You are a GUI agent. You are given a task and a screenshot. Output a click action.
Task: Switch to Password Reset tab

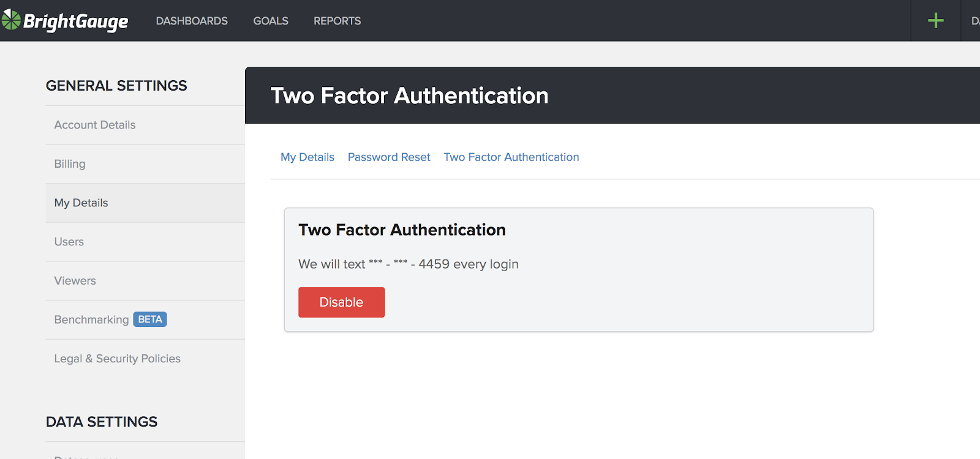pyautogui.click(x=389, y=157)
